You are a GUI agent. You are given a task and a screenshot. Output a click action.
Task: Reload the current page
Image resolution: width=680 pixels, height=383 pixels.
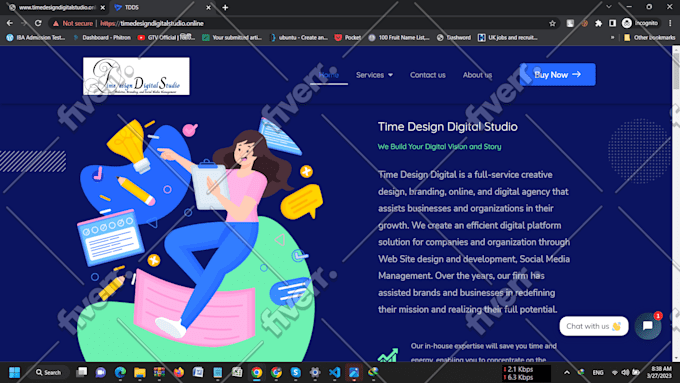pyautogui.click(x=38, y=23)
